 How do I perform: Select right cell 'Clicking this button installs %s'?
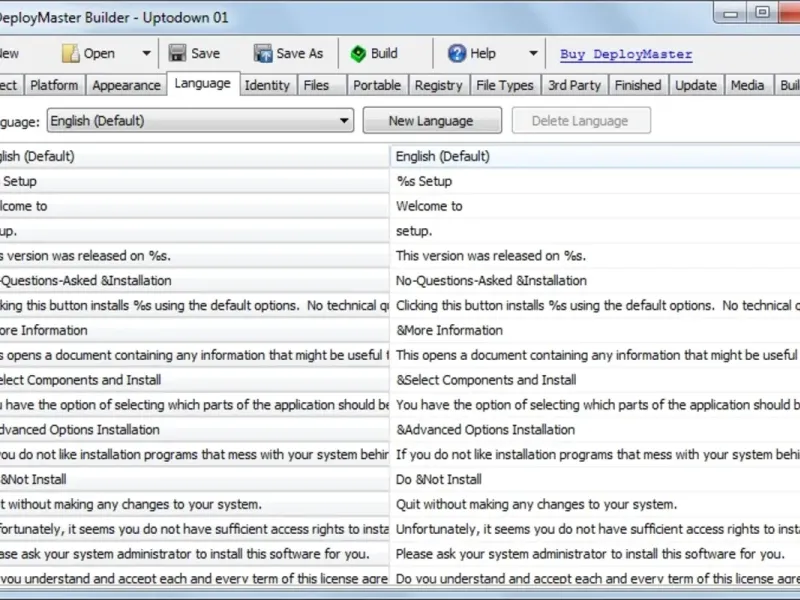[x=595, y=306]
